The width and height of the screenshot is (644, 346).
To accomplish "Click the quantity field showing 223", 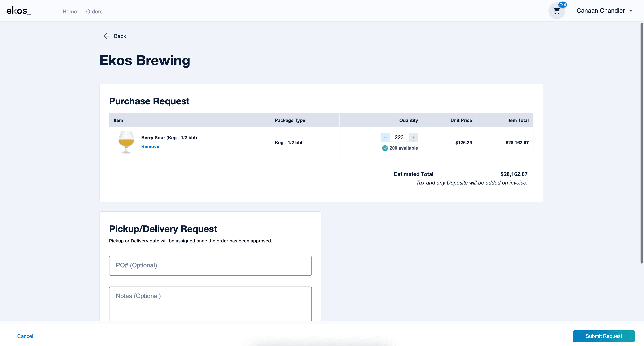I will coord(399,137).
